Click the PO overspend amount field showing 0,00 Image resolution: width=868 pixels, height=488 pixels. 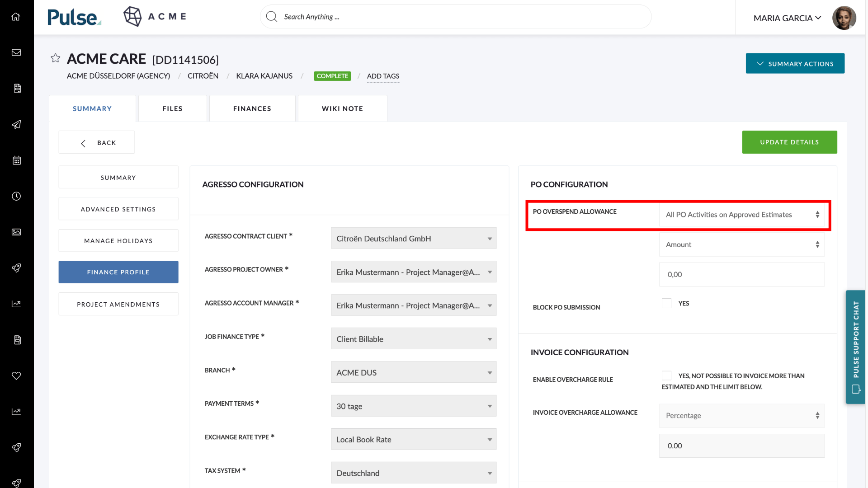point(742,274)
